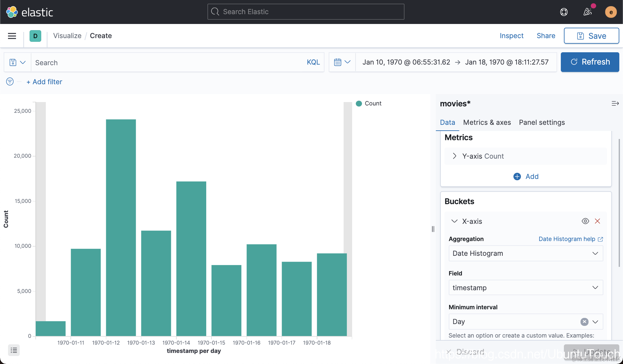Open the calendar quick date menu
Screen dimensions: 623x364
(342, 62)
